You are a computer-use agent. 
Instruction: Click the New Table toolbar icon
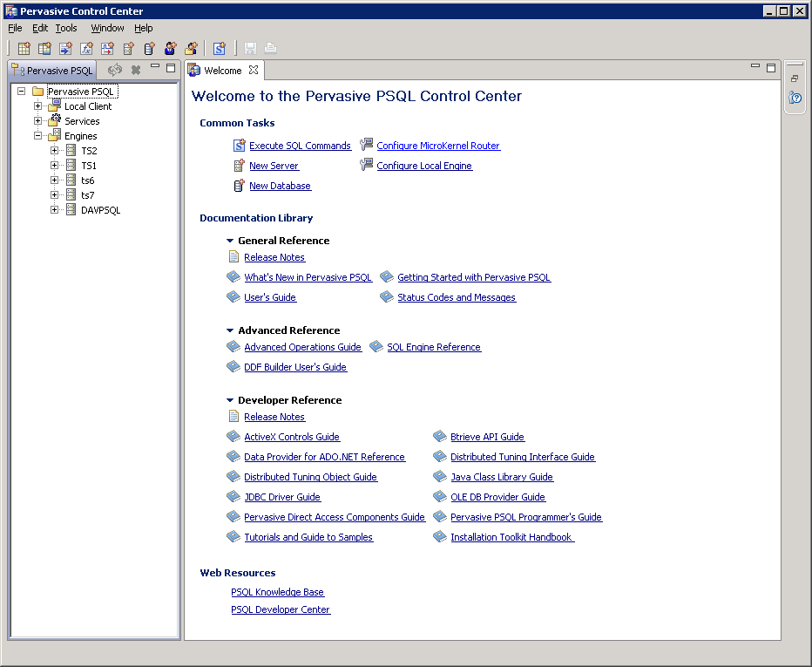pos(24,48)
